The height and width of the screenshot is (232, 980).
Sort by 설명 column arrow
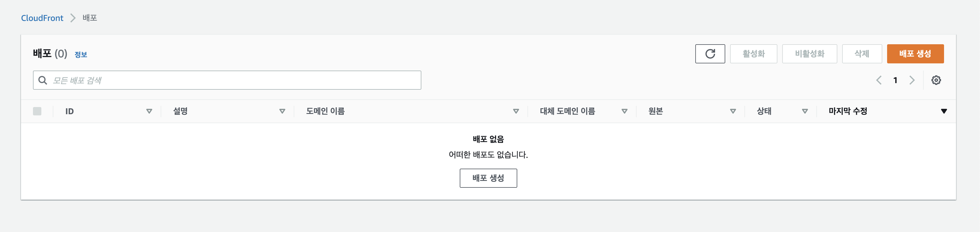tap(282, 111)
